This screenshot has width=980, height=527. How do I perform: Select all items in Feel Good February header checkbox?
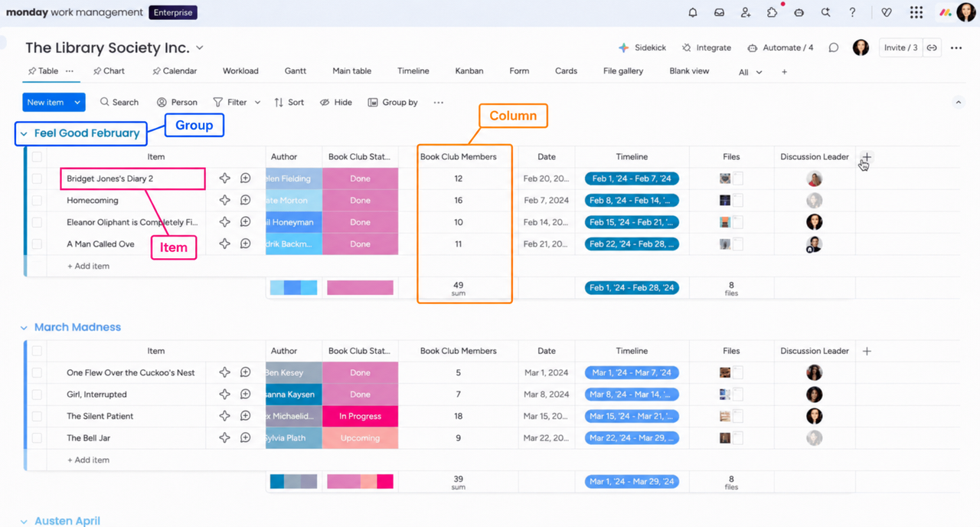click(37, 157)
